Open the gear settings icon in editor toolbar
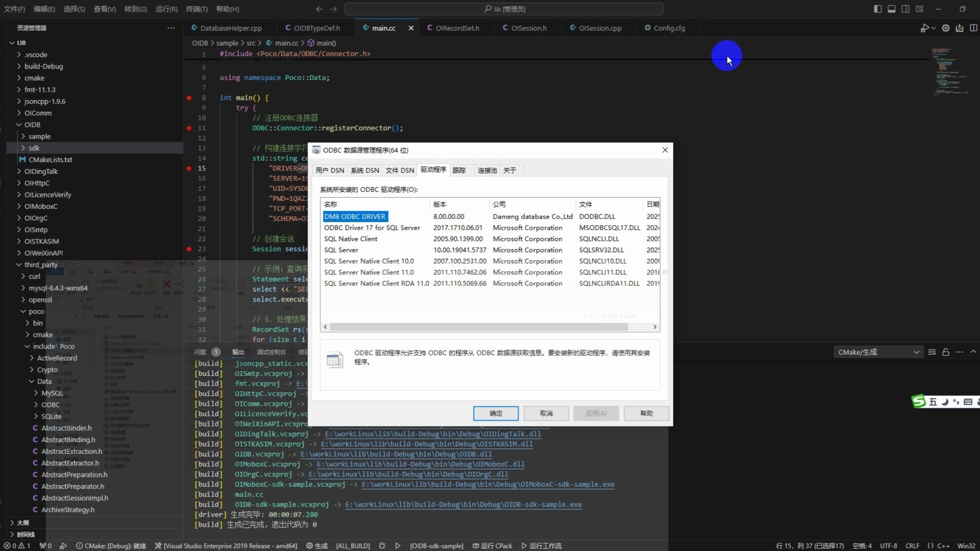980x551 pixels. pos(946,28)
